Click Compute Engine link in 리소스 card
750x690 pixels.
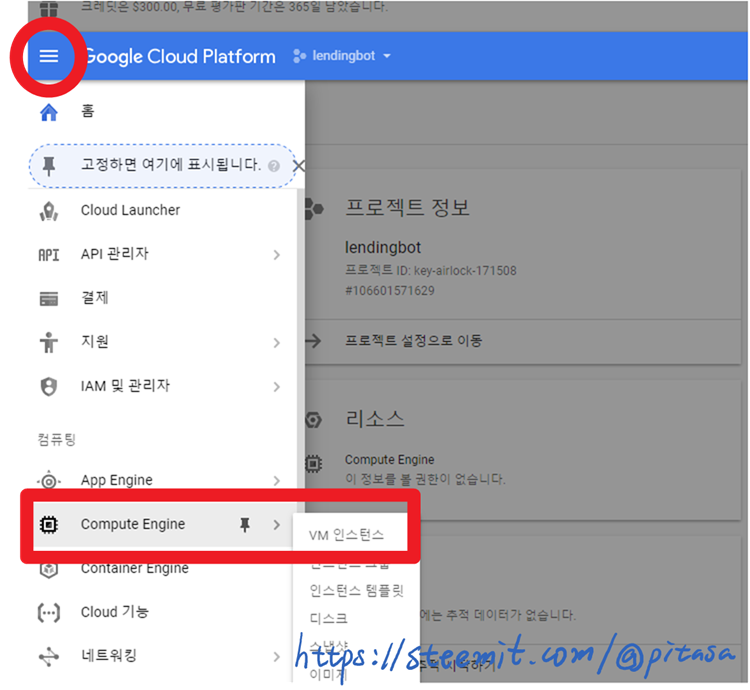390,460
